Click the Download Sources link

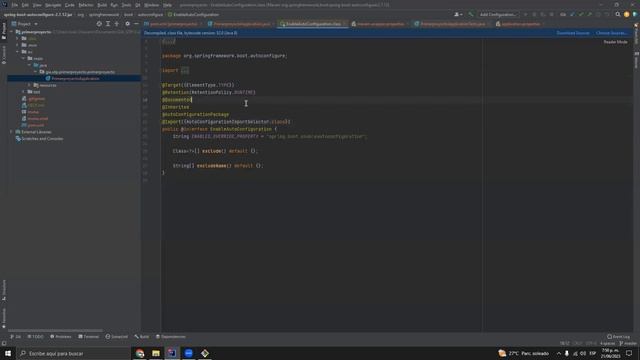click(573, 33)
